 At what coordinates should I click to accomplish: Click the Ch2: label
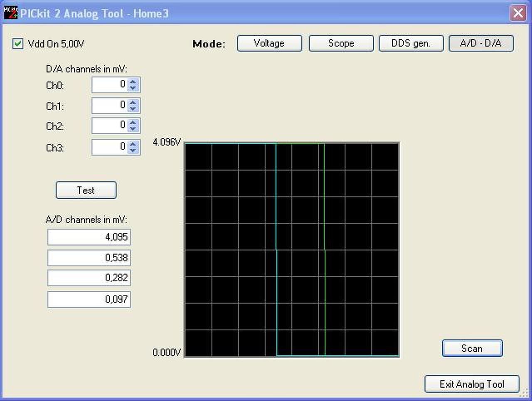55,126
